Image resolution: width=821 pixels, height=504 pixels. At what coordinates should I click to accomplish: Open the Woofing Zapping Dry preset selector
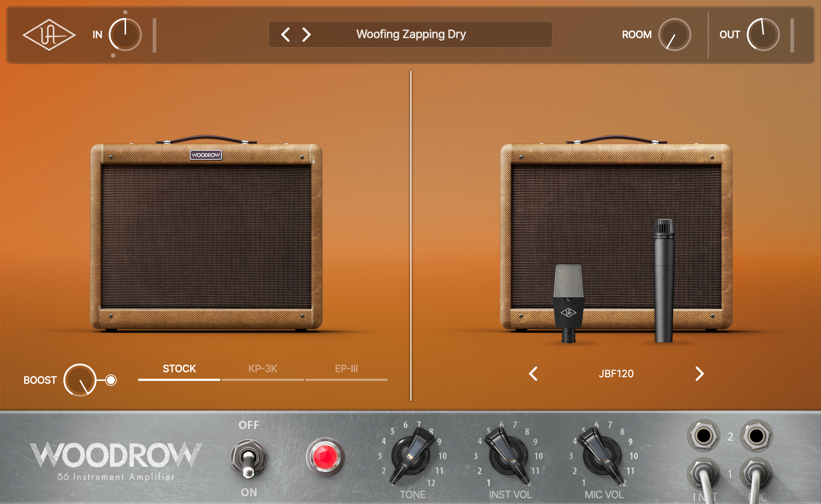[x=411, y=35]
